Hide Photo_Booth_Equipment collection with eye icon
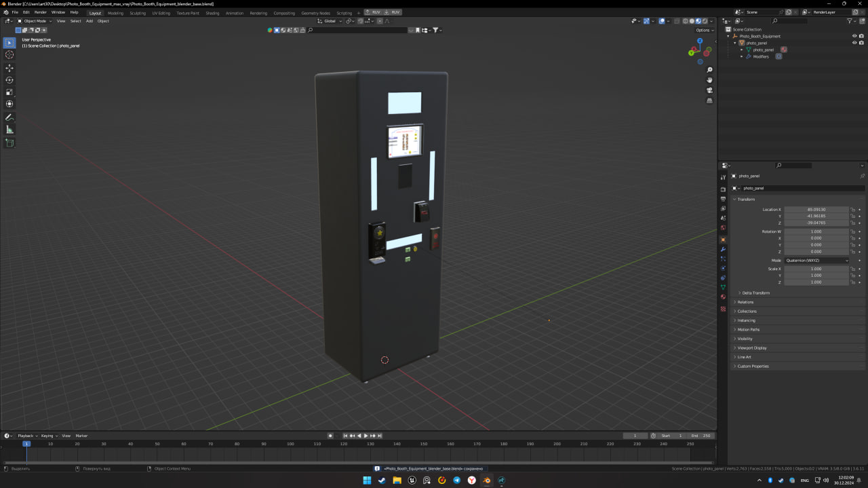The width and height of the screenshot is (868, 488). [x=854, y=36]
